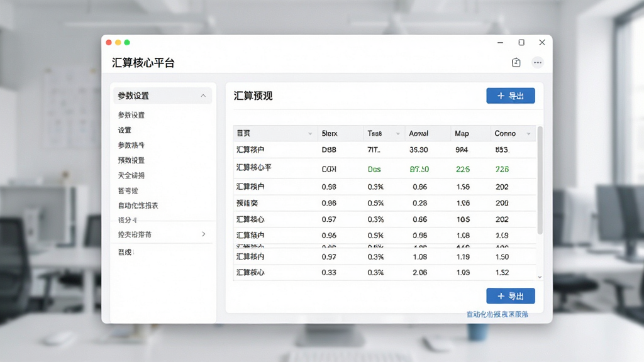Select the 参数设置 sub-item below the header
644x362 pixels.
[131, 115]
